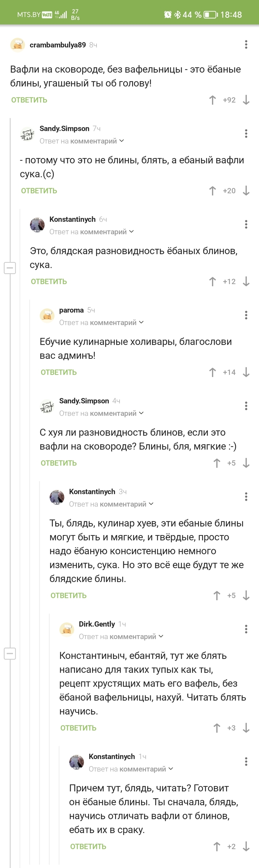Upvote crambambulya89's top comment
The image size is (259, 868).
tap(212, 100)
